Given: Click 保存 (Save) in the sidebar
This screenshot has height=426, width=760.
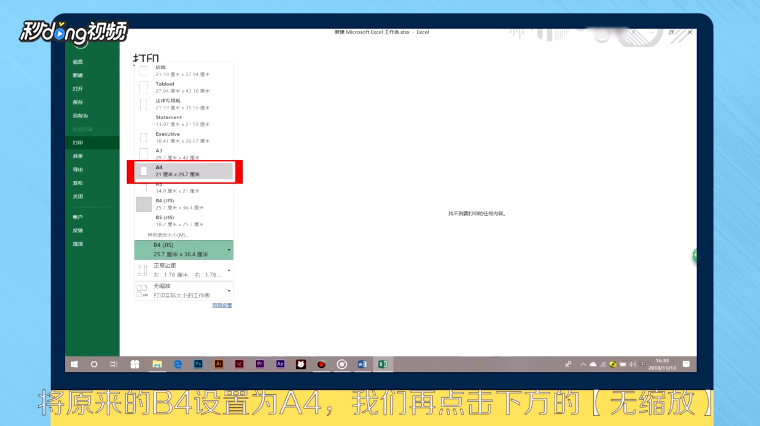Looking at the screenshot, I should tap(78, 102).
